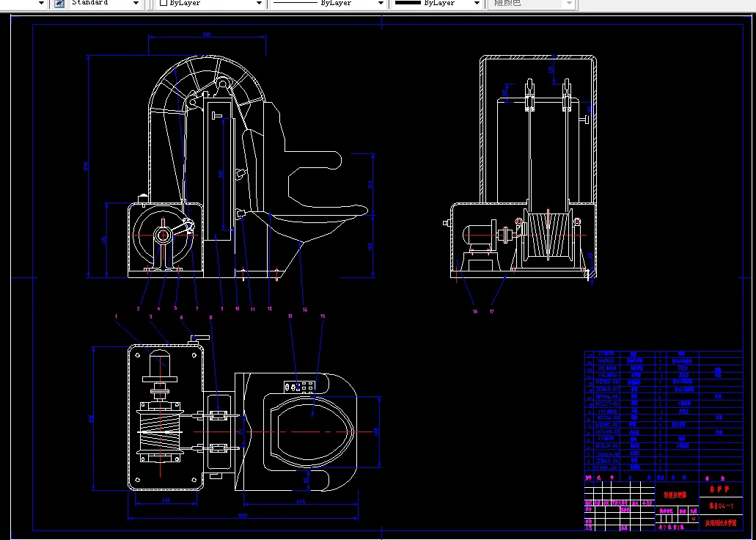
Task: Click the 493 dimension text below plan view
Action: point(166,500)
